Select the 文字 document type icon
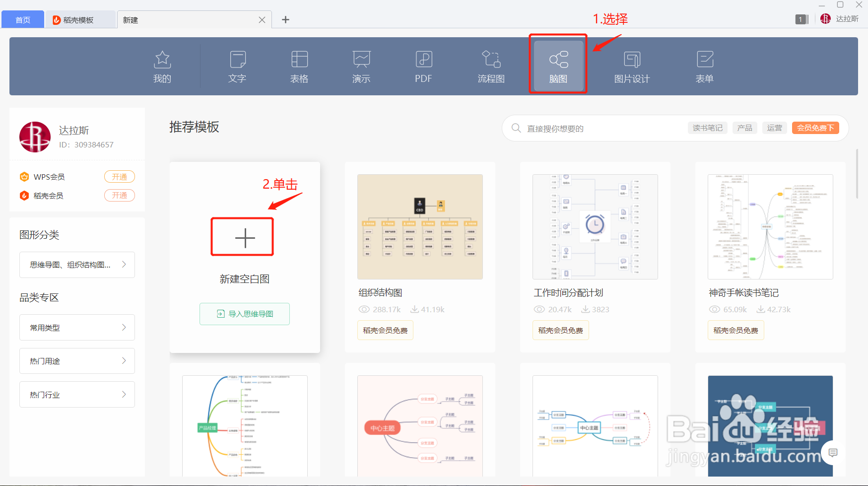 click(238, 60)
